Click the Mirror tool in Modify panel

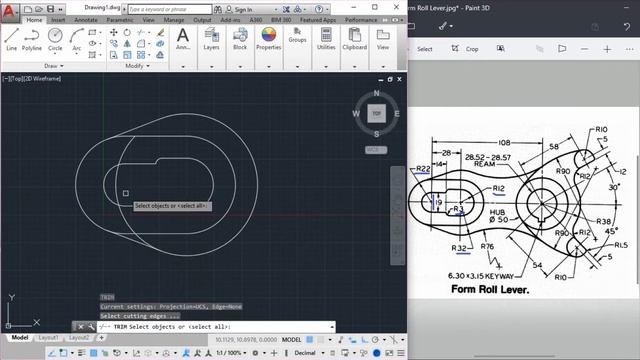tap(127, 43)
